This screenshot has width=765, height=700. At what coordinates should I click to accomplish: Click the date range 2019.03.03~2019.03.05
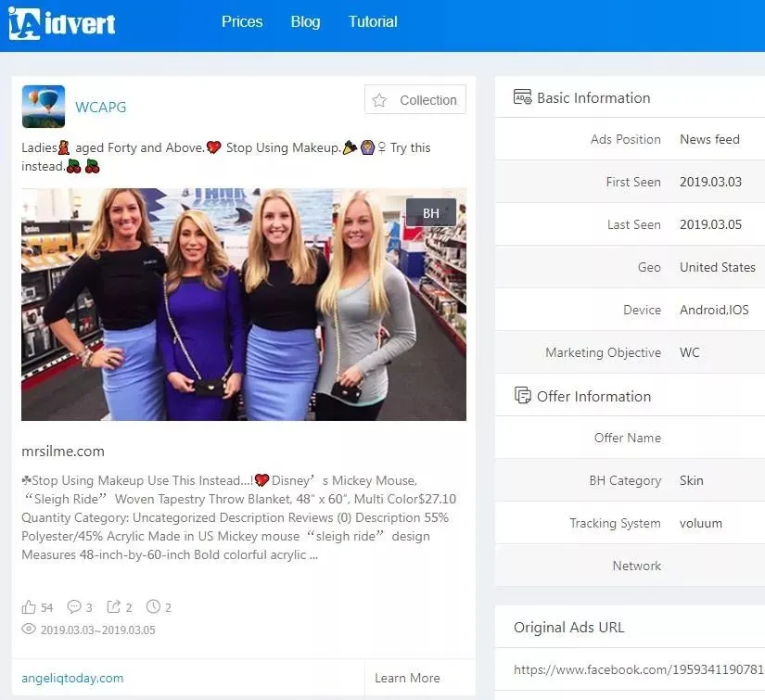coord(98,630)
